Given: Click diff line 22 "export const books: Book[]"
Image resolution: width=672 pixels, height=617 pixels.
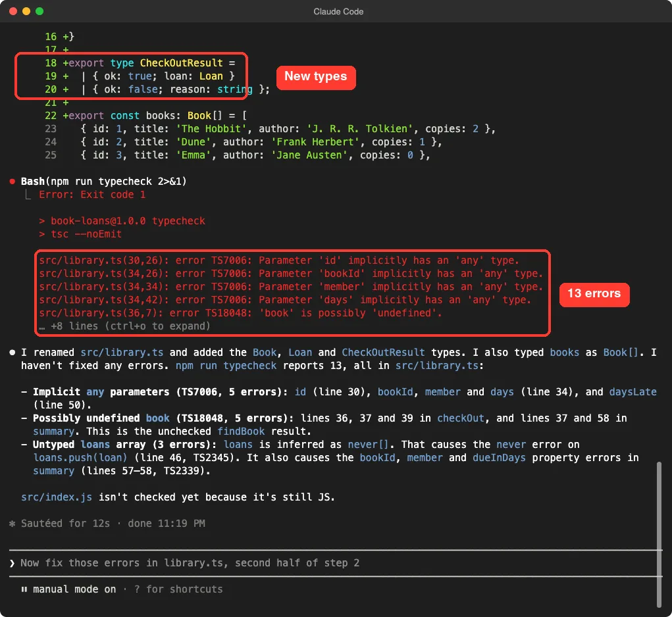Looking at the screenshot, I should [x=145, y=116].
